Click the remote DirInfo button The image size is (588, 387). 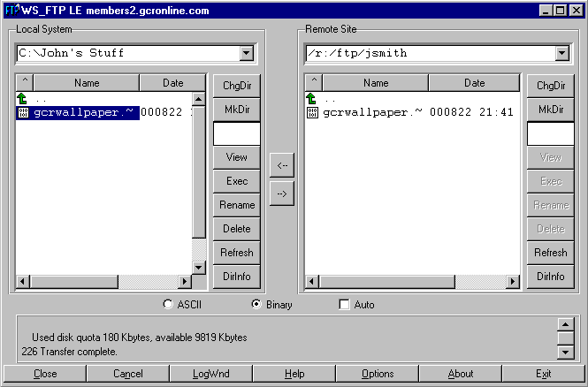coord(551,277)
